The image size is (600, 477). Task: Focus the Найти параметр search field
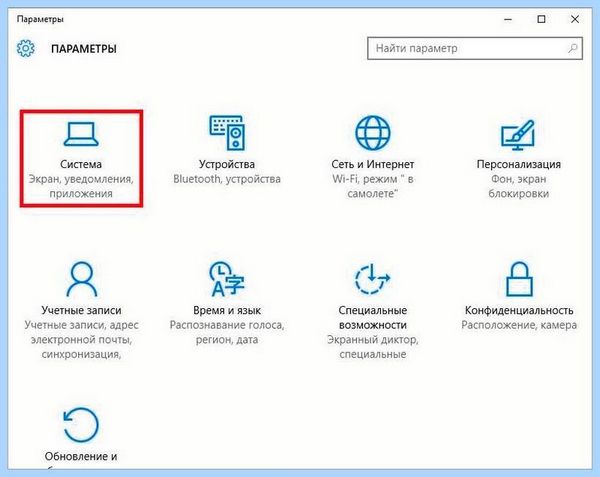[475, 48]
